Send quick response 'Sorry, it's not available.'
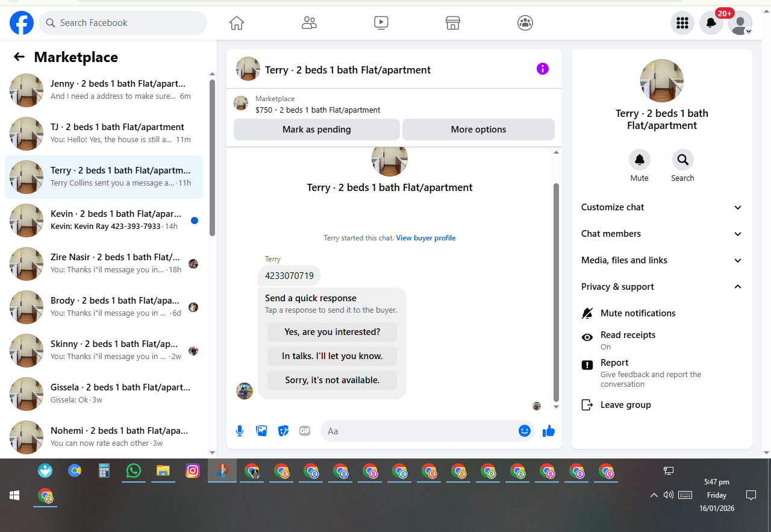Image resolution: width=771 pixels, height=532 pixels. [332, 380]
